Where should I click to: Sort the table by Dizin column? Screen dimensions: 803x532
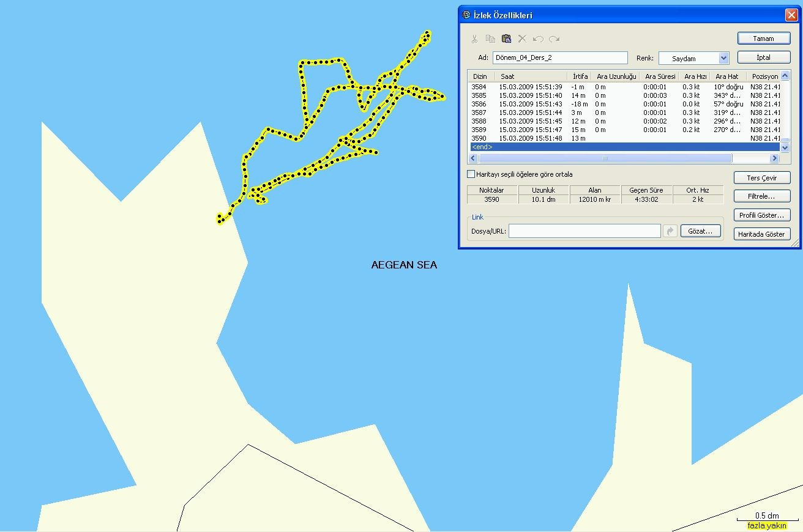pos(480,76)
